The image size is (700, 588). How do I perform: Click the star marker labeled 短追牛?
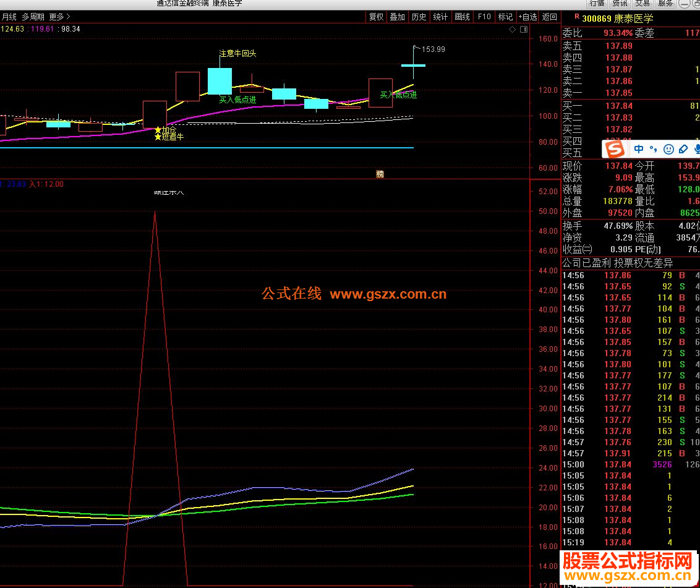coord(158,137)
